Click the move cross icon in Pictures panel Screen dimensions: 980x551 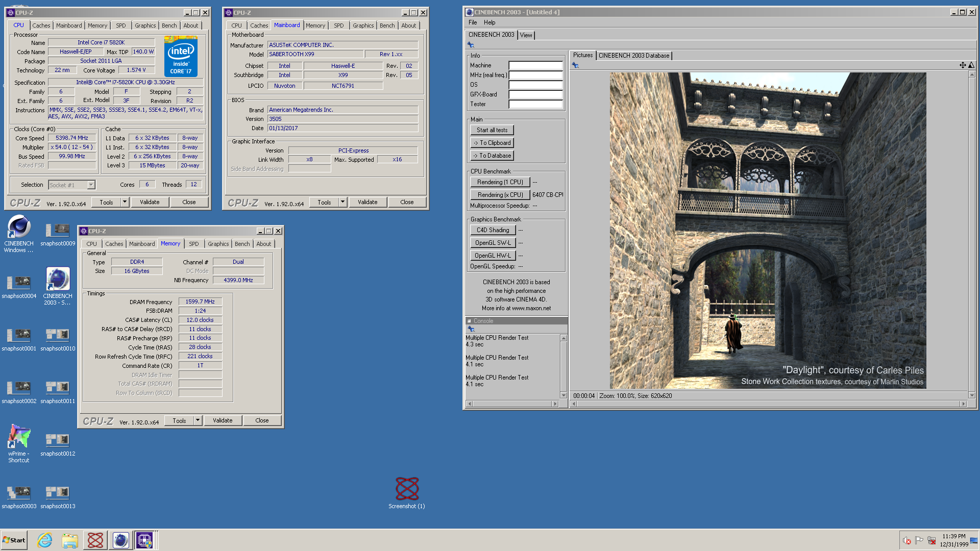pyautogui.click(x=962, y=65)
